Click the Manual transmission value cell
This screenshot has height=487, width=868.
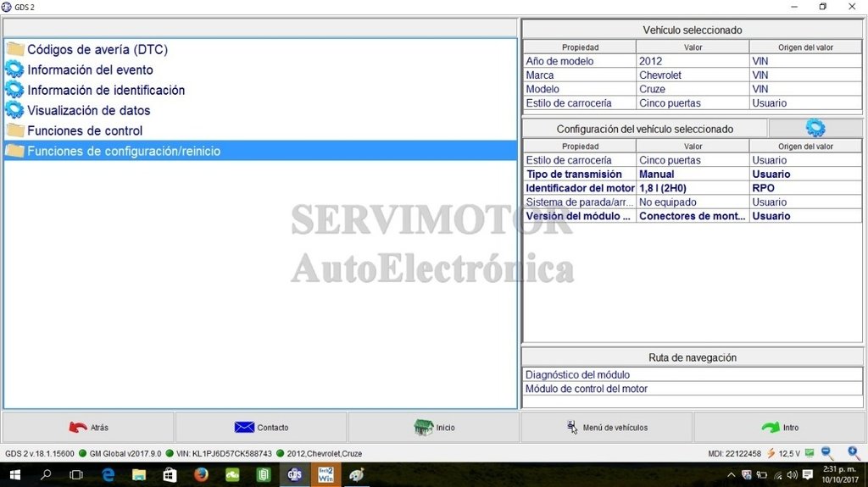click(693, 174)
